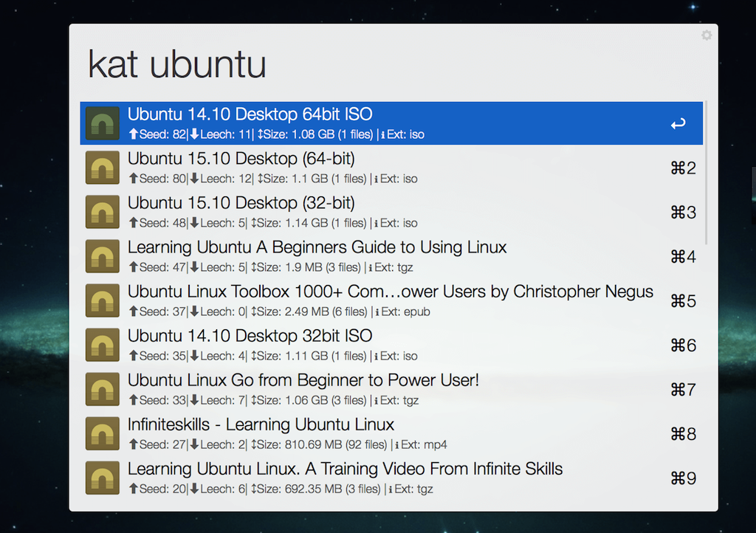Click icon beside Learning Ubuntu Linux Training Video

[x=102, y=478]
